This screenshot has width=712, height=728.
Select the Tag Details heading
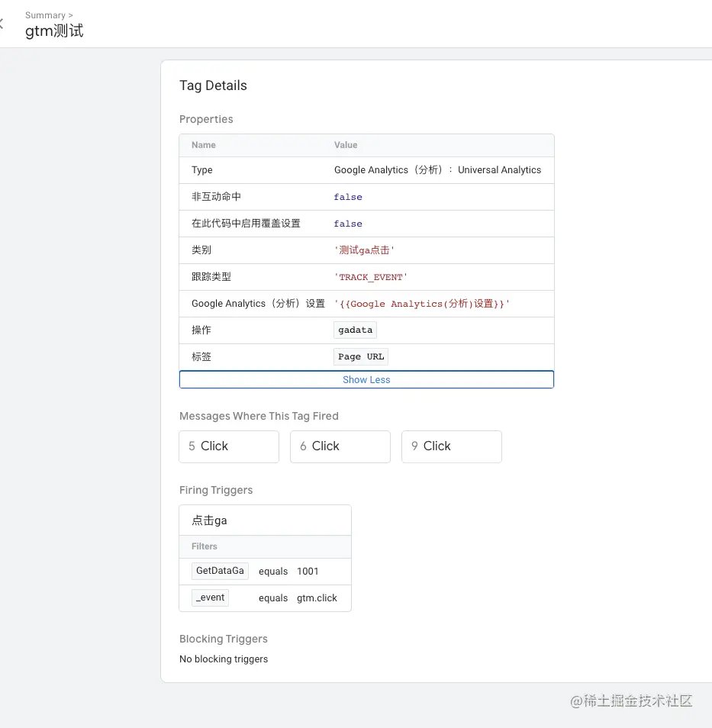coord(213,85)
